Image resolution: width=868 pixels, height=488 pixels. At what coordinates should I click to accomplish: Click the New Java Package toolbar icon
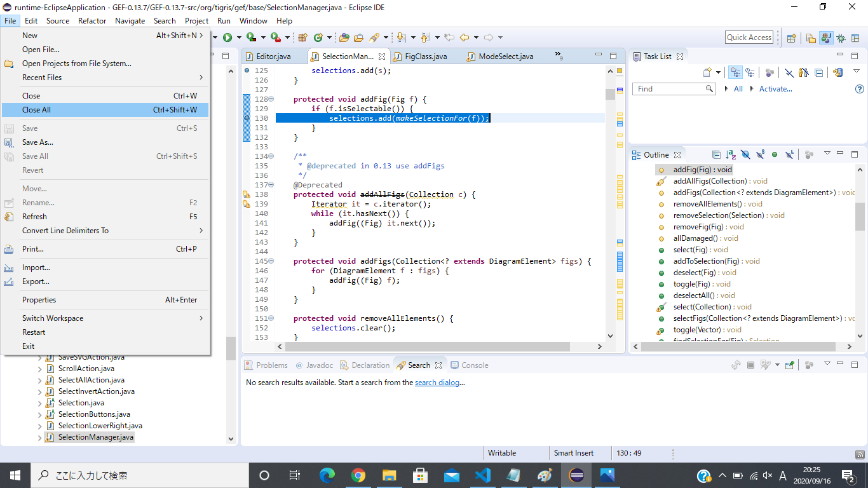pyautogui.click(x=302, y=37)
